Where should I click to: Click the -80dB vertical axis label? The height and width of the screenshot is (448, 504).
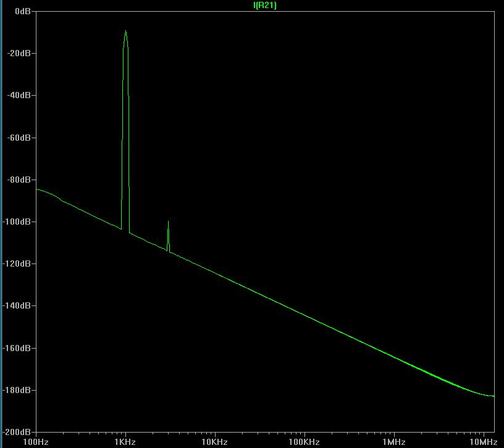[x=19, y=180]
